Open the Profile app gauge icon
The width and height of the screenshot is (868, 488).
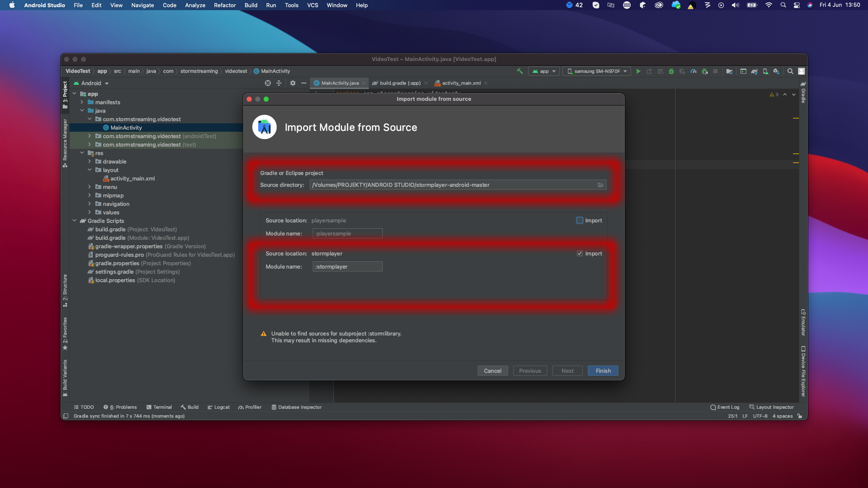pos(693,71)
